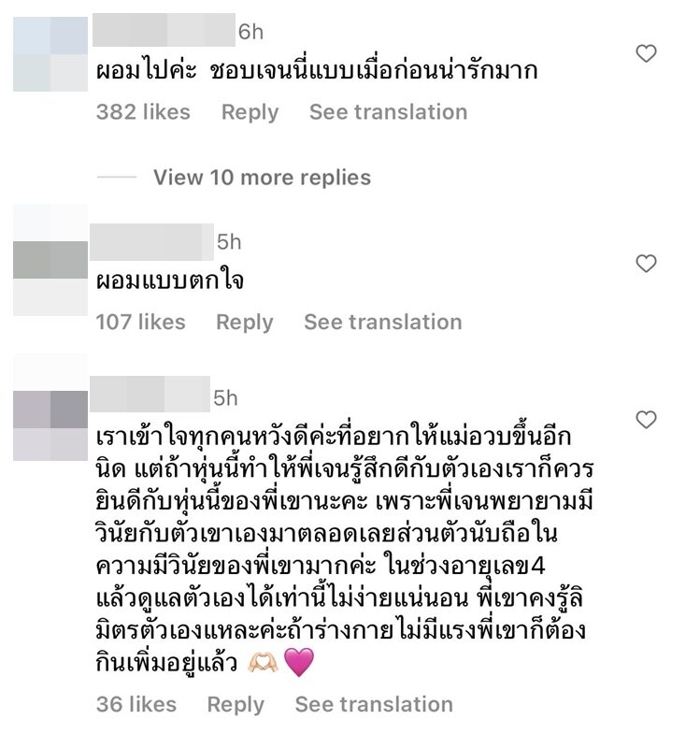Viewport: 700px width, 748px height.
Task: Open avatar beside the 107-likes comment
Action: (x=50, y=260)
